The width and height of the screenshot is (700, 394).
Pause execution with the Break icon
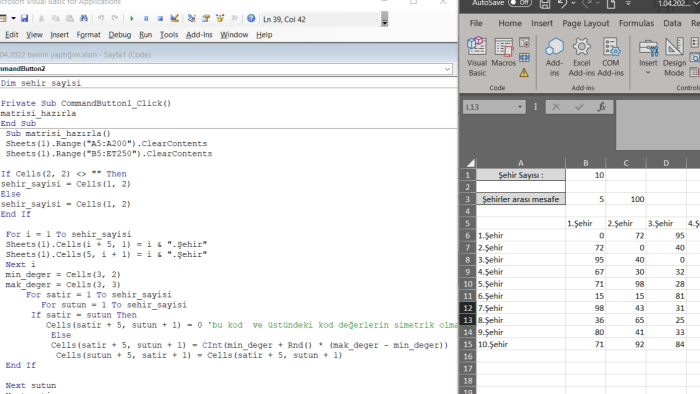click(x=146, y=18)
